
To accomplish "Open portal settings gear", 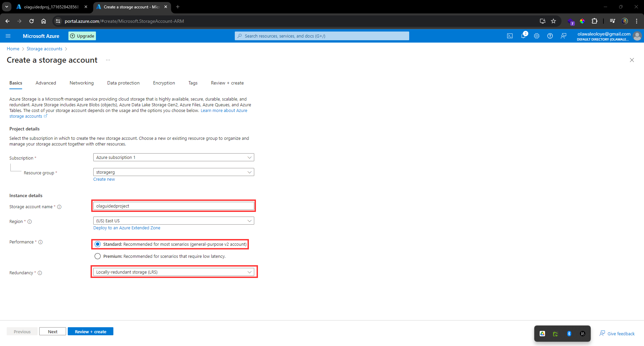I will (537, 36).
